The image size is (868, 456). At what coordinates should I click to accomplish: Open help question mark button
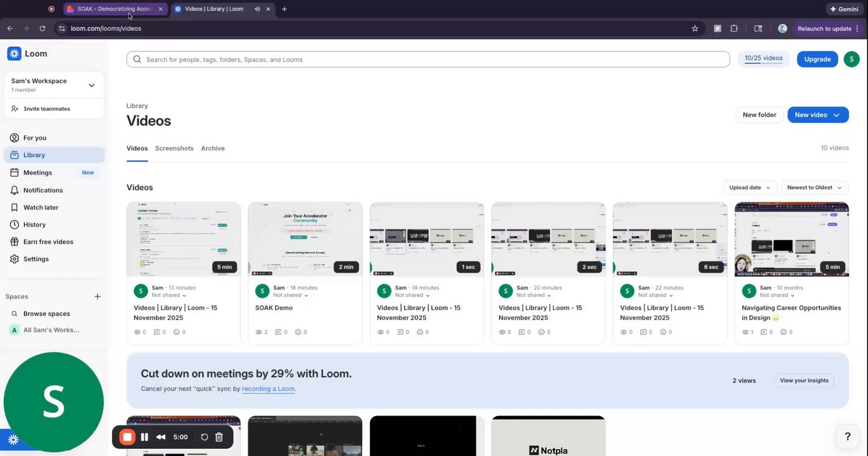point(848,436)
